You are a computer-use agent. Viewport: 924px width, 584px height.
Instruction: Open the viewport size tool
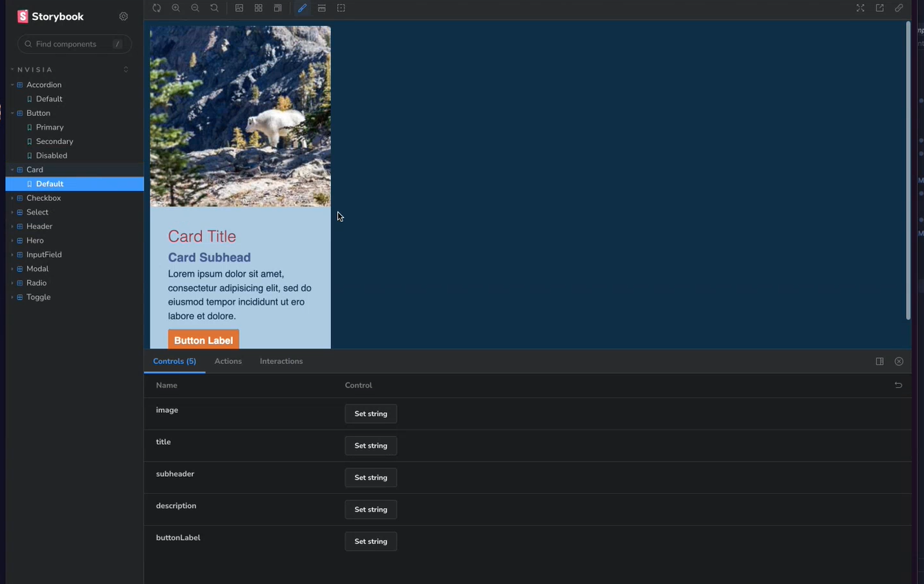pyautogui.click(x=278, y=8)
